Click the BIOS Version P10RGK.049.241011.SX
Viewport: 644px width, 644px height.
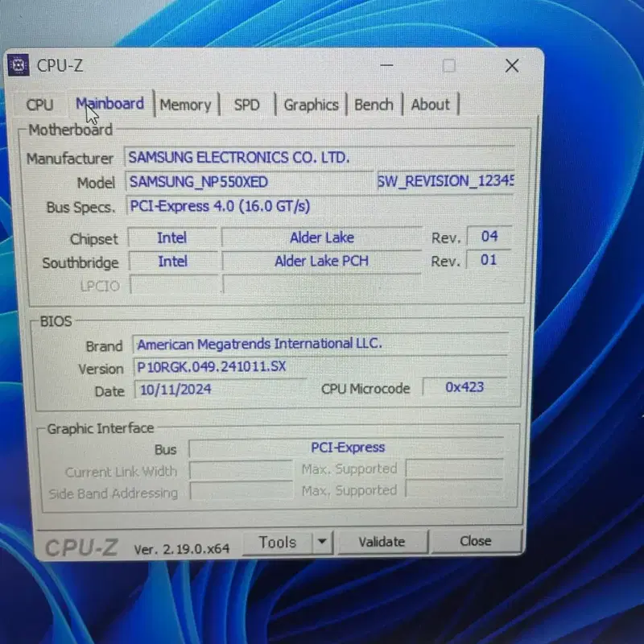point(320,366)
